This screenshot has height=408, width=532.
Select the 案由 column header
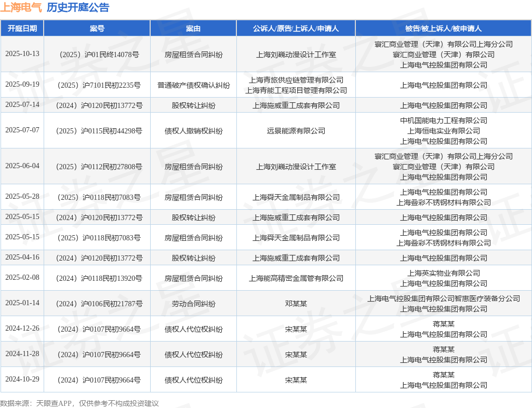tap(193, 29)
